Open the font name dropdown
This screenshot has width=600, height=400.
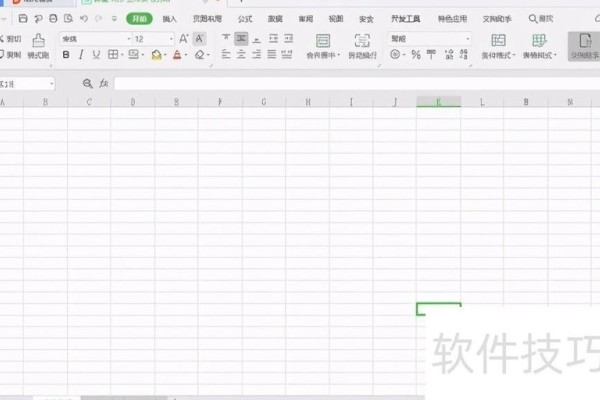129,39
